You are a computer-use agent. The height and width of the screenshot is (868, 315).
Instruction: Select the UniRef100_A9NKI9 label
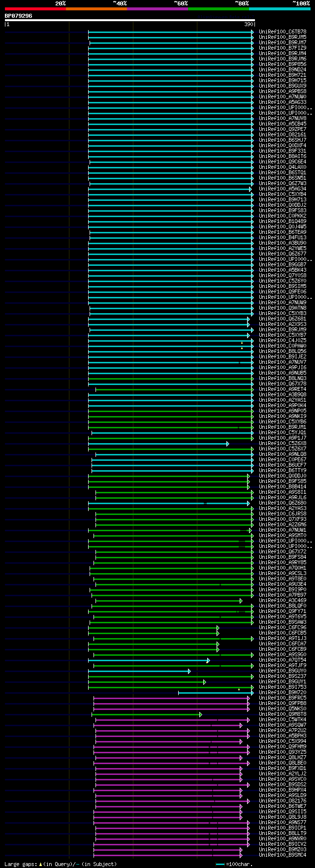click(283, 416)
